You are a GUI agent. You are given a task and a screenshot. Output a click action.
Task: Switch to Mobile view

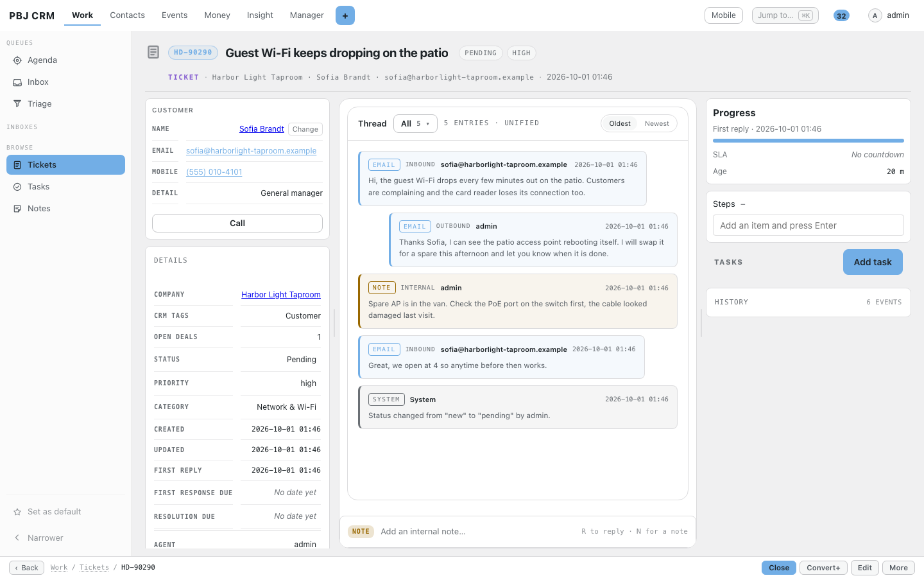[724, 15]
